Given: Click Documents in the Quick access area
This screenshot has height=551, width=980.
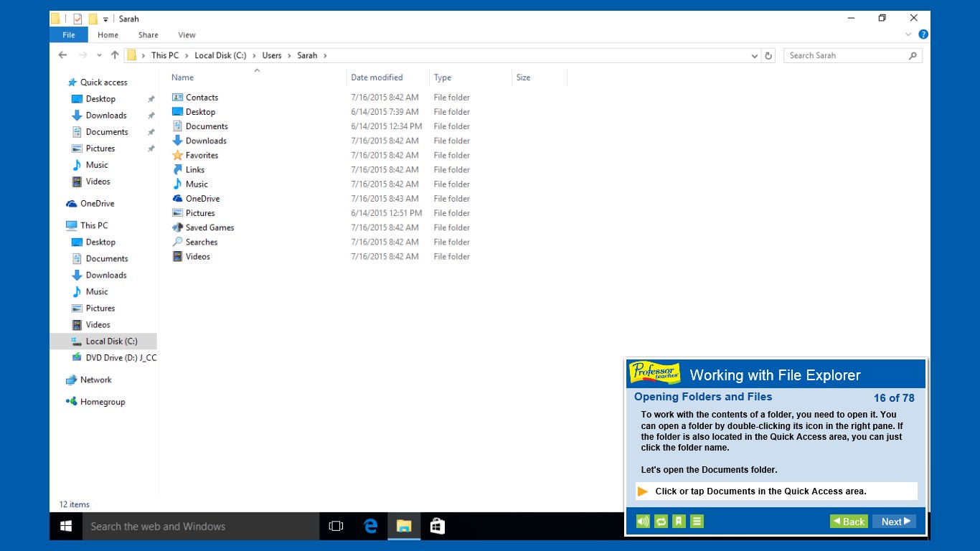Looking at the screenshot, I should [x=106, y=132].
